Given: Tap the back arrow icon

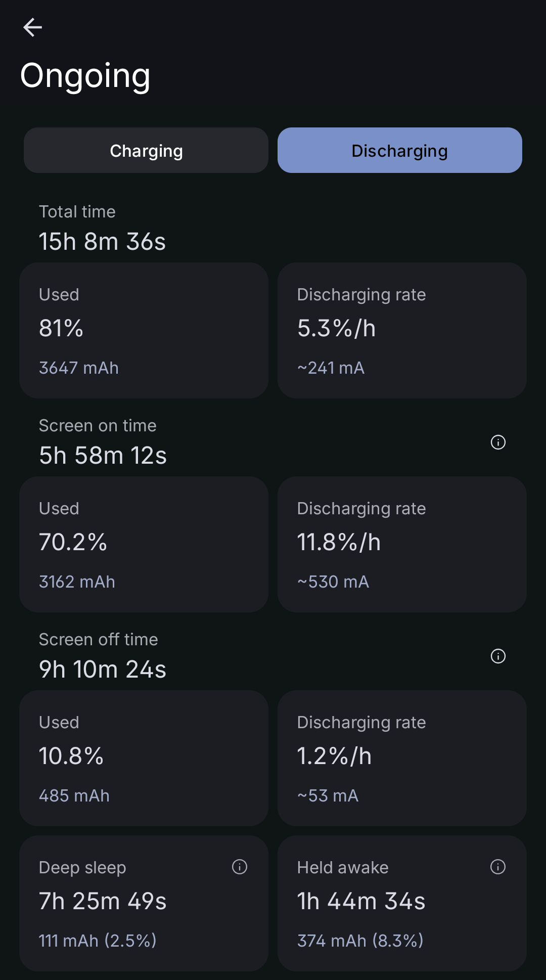Looking at the screenshot, I should coord(33,27).
